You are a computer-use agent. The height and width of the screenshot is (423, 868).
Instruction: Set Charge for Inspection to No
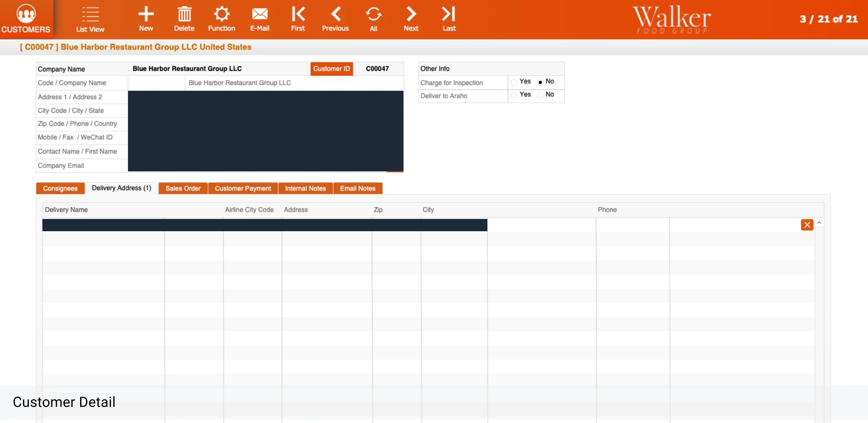pos(540,82)
